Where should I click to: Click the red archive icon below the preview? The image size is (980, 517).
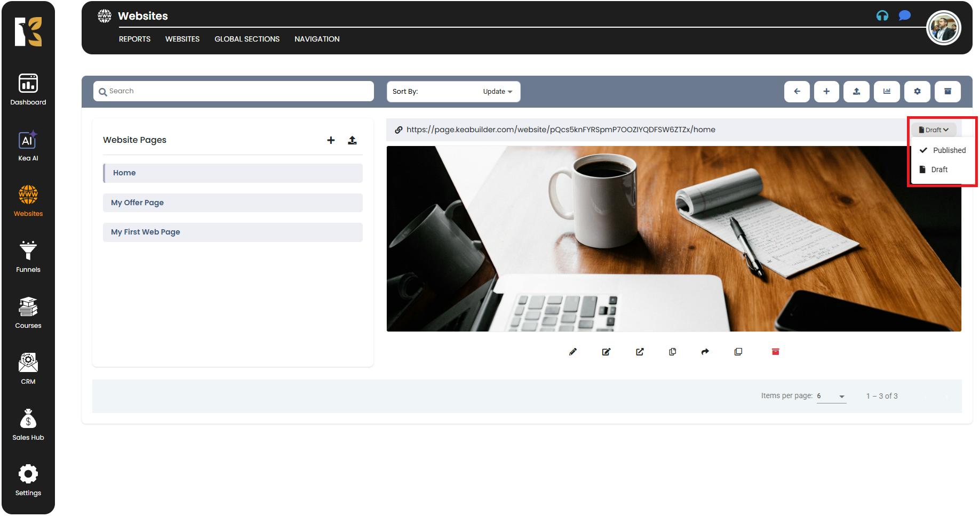[775, 352]
